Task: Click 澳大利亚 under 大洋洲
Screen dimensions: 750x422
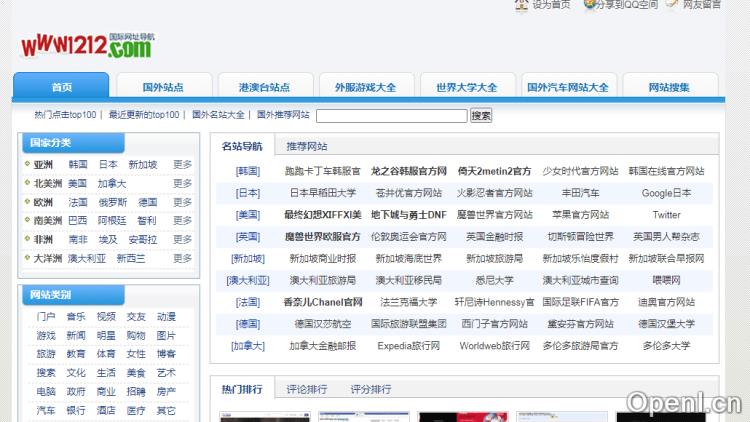Action: point(87,259)
